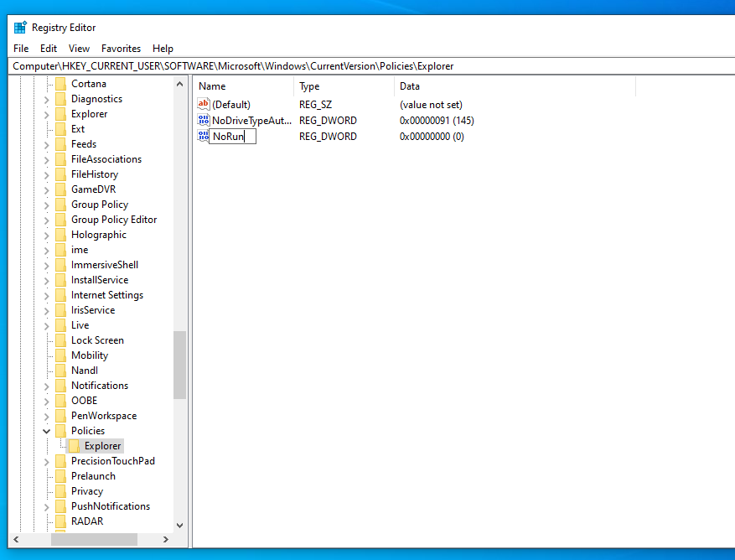Select the Cortana folder icon
Screen dimensions: 735x560
(60, 84)
